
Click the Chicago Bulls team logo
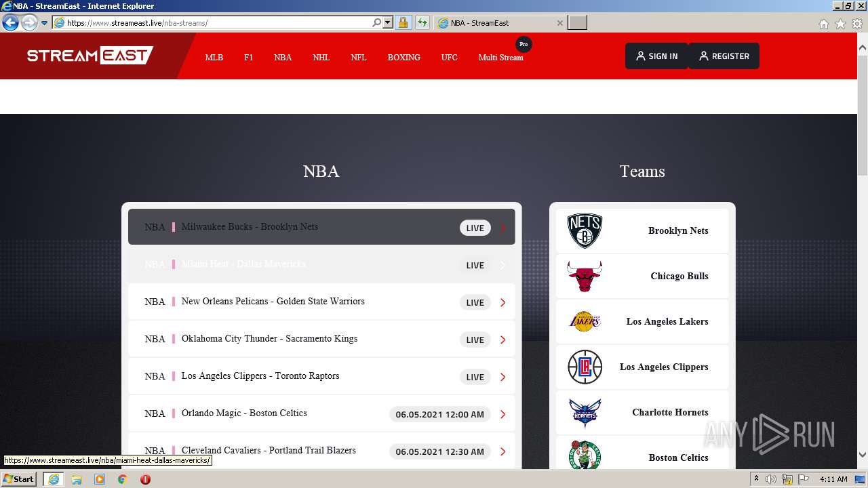[x=585, y=276]
